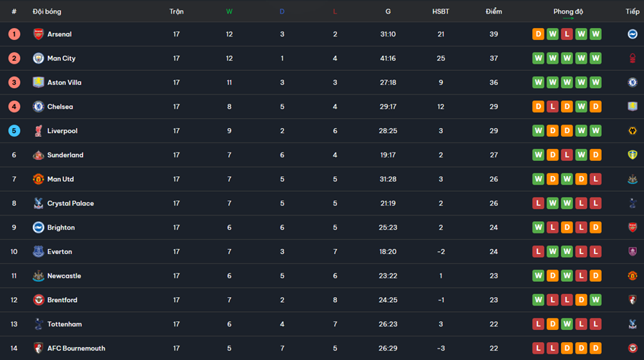Click the Everton crest in the team column
This screenshot has height=360, width=644.
click(x=38, y=252)
